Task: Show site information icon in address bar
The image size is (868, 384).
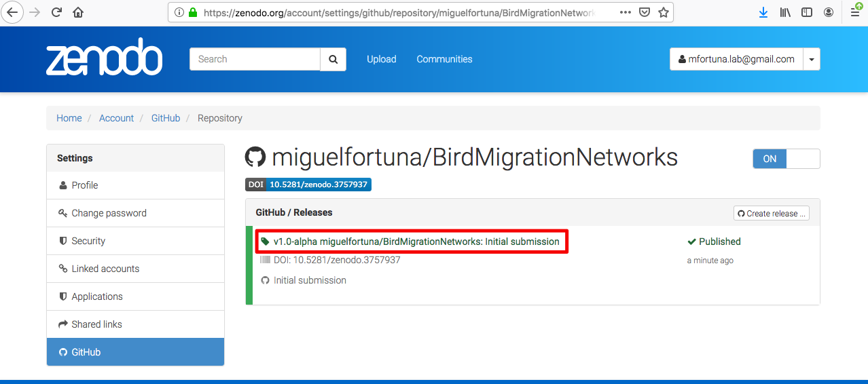Action: 179,12
